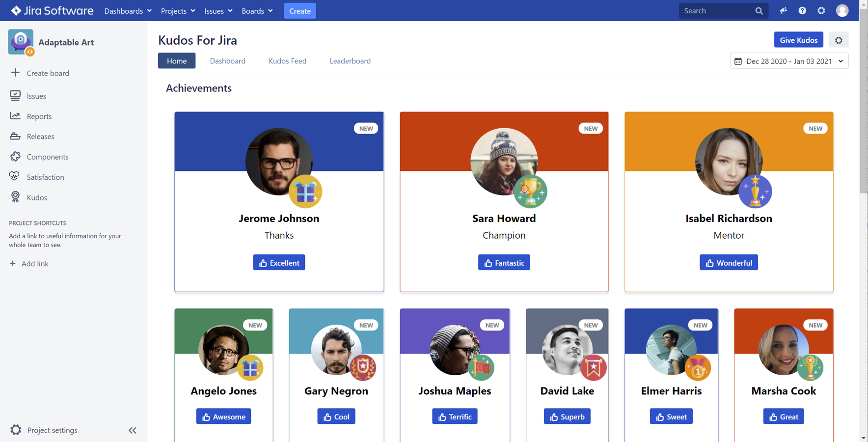Click the Issues sidebar icon

(x=15, y=95)
